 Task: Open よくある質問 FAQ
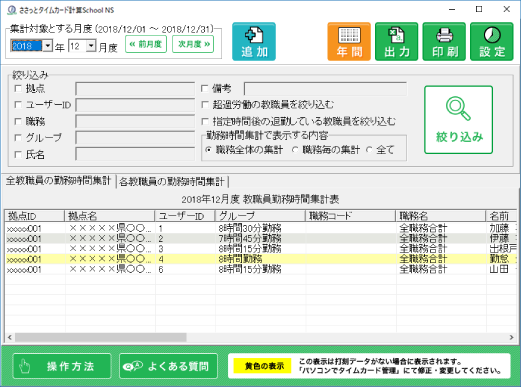tap(168, 366)
